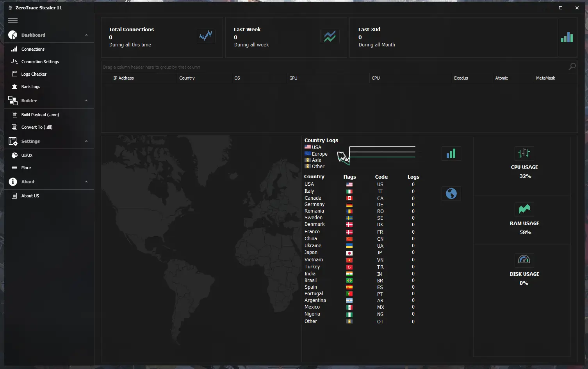The width and height of the screenshot is (588, 369).
Task: Click the Last 30d bar chart icon
Action: [567, 37]
